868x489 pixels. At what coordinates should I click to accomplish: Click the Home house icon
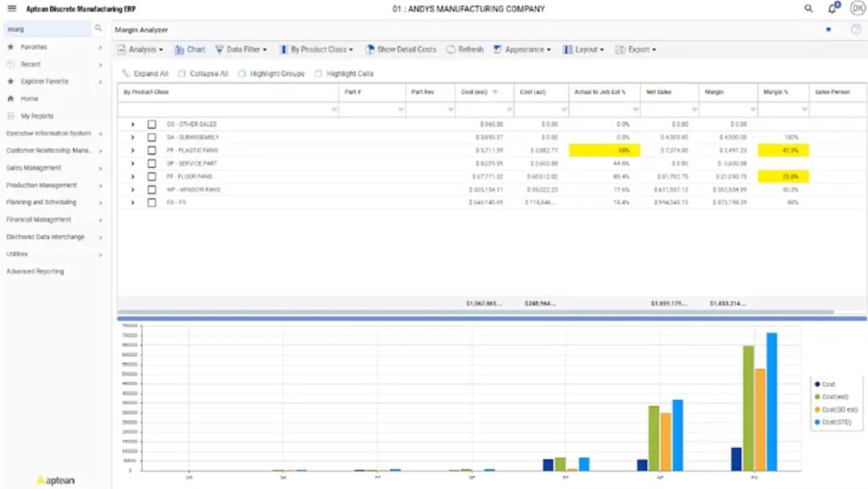[10, 98]
